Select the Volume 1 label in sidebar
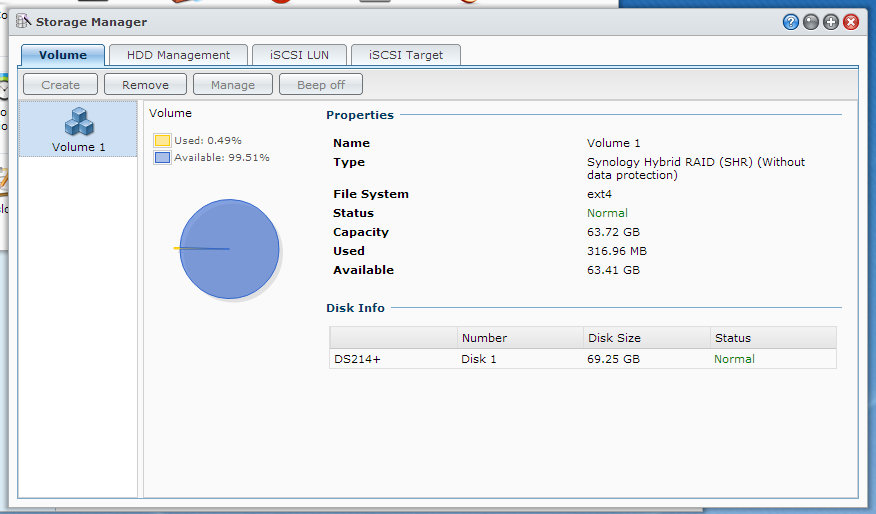The image size is (876, 514). click(78, 147)
